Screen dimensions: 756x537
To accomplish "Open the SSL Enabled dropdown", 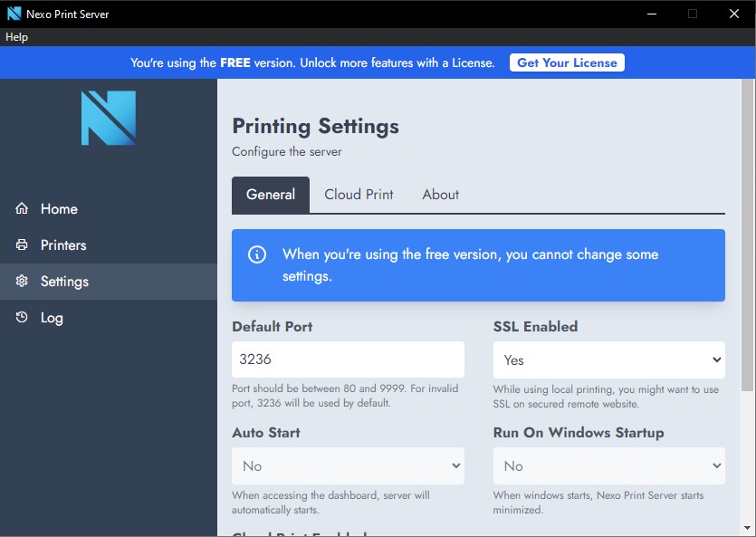I will 609,360.
